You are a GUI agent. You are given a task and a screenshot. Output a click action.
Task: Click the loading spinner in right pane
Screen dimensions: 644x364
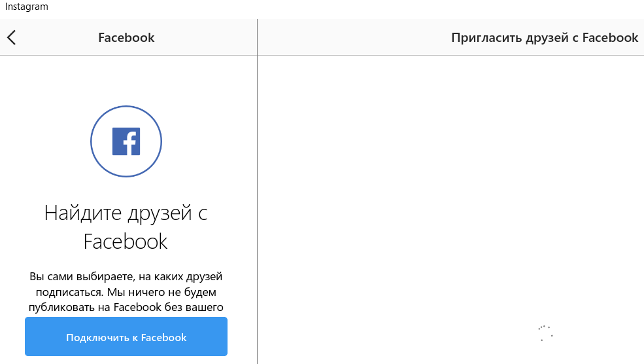(546, 333)
